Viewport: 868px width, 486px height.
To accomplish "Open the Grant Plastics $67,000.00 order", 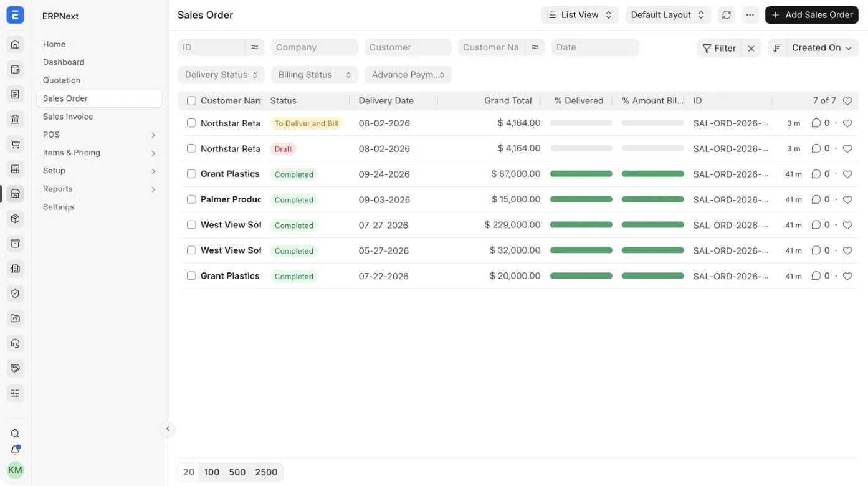I will click(x=230, y=174).
